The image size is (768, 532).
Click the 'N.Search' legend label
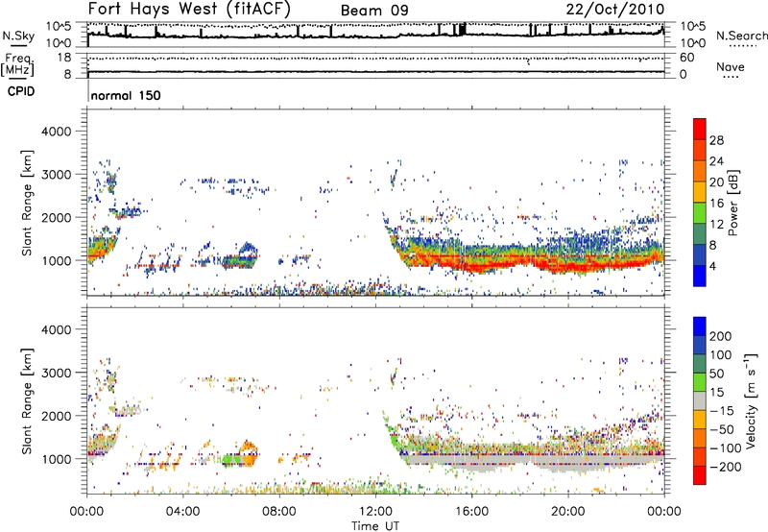coord(741,36)
